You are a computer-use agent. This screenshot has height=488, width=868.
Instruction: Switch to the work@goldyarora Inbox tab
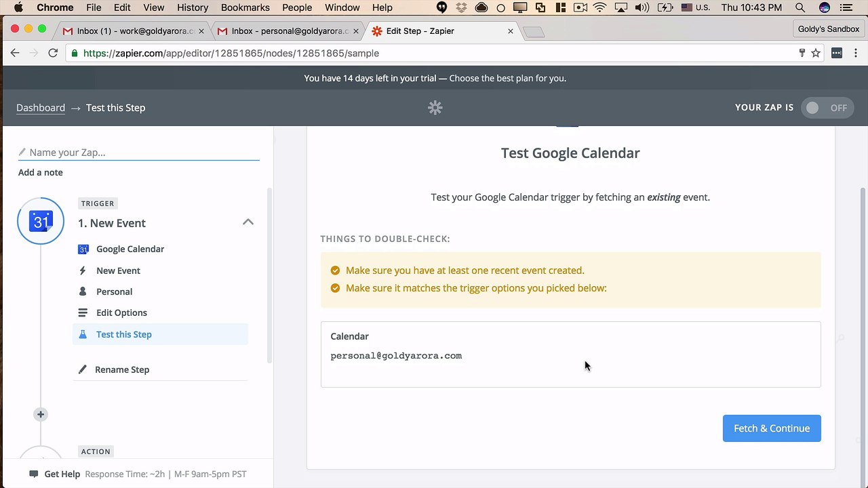tap(133, 31)
